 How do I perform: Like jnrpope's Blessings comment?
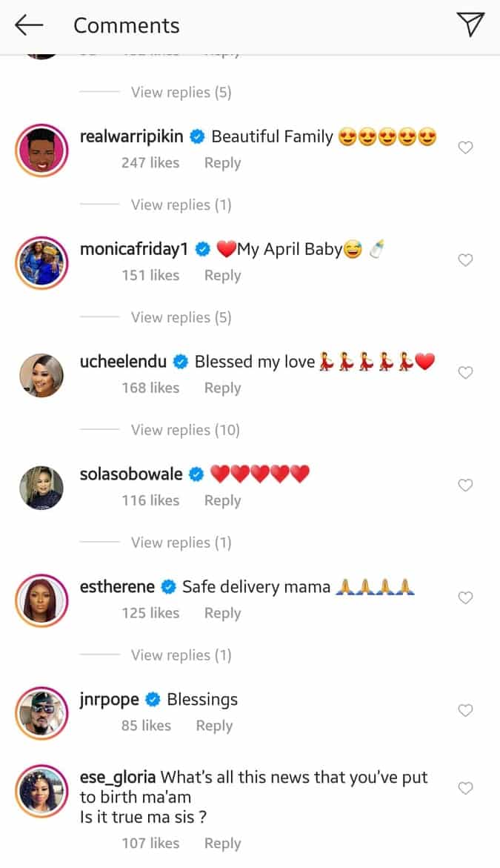465,711
